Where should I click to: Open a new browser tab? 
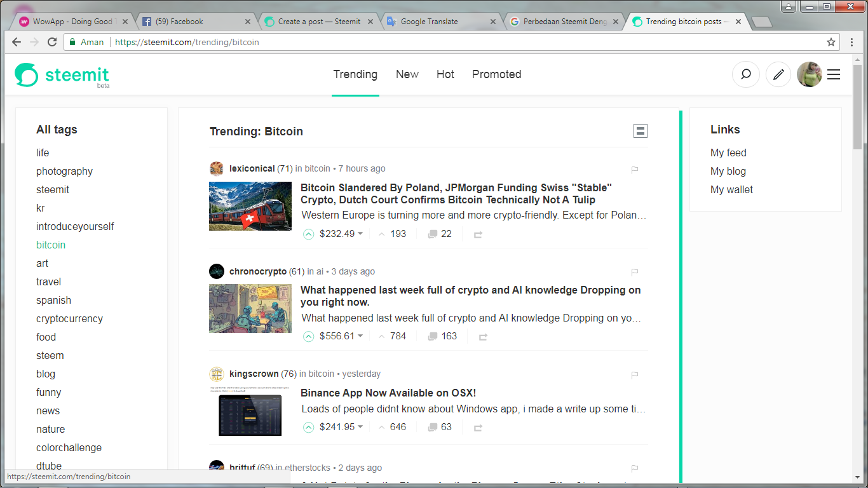761,22
